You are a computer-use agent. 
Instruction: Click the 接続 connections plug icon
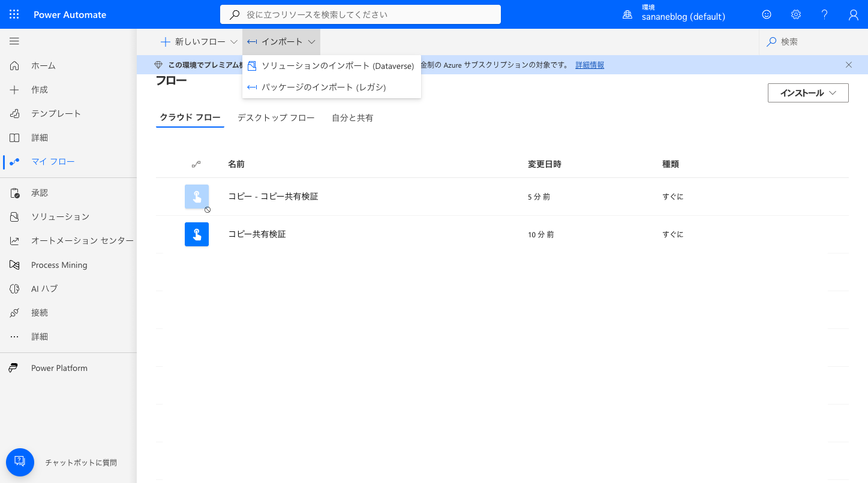tap(14, 313)
